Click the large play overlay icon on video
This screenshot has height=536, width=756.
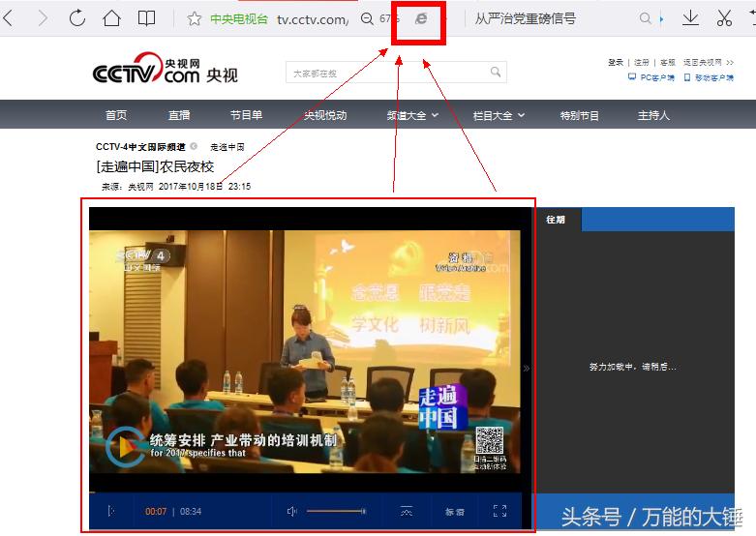(125, 447)
